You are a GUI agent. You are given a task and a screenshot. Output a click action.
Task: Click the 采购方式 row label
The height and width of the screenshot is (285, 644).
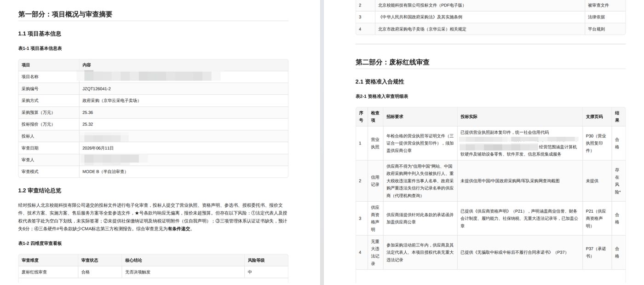[30, 100]
